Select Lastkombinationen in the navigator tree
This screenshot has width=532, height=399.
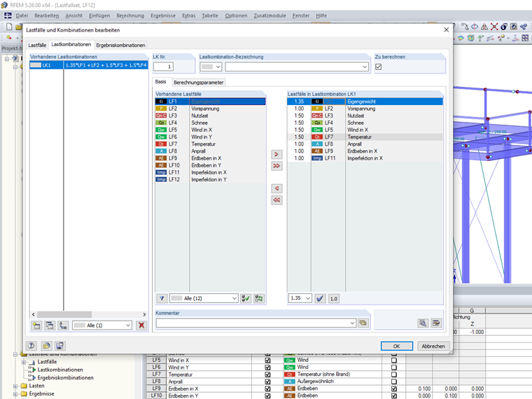click(x=60, y=370)
